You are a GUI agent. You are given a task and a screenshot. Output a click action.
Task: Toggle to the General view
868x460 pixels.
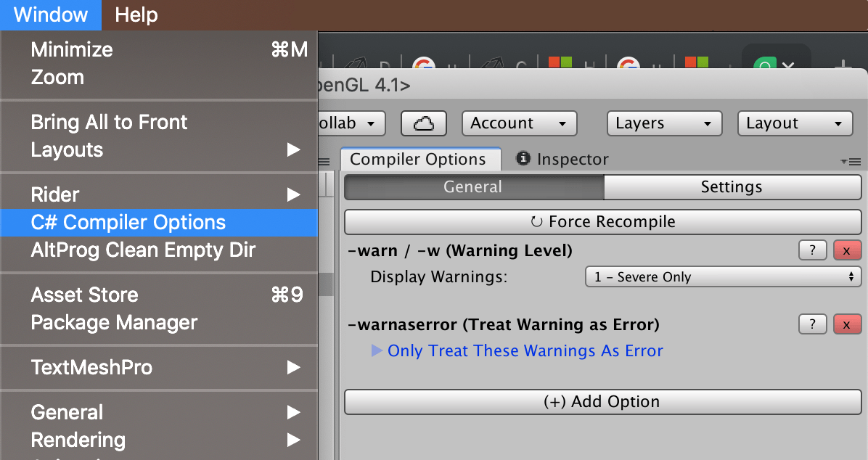(472, 187)
